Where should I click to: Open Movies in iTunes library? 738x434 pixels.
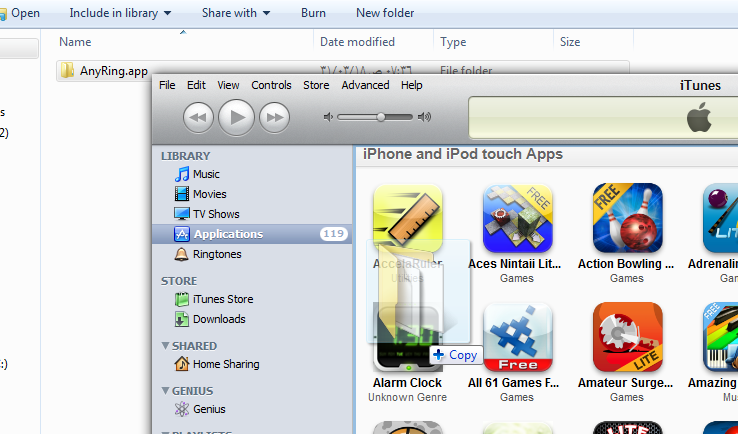pyautogui.click(x=200, y=194)
